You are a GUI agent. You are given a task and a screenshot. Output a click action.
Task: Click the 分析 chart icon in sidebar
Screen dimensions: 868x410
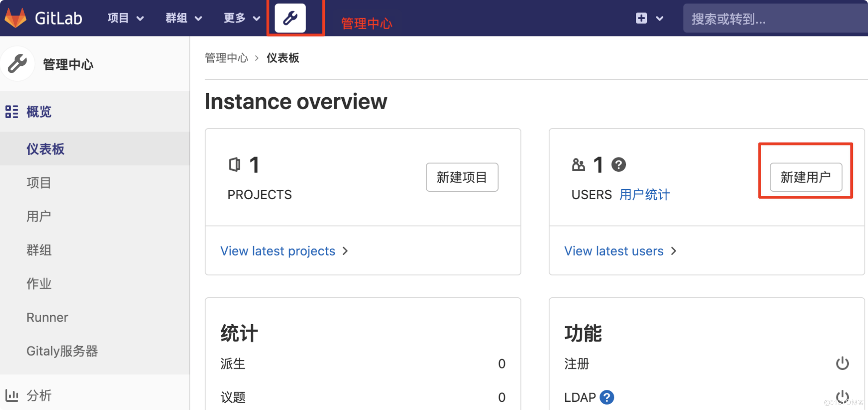[12, 395]
